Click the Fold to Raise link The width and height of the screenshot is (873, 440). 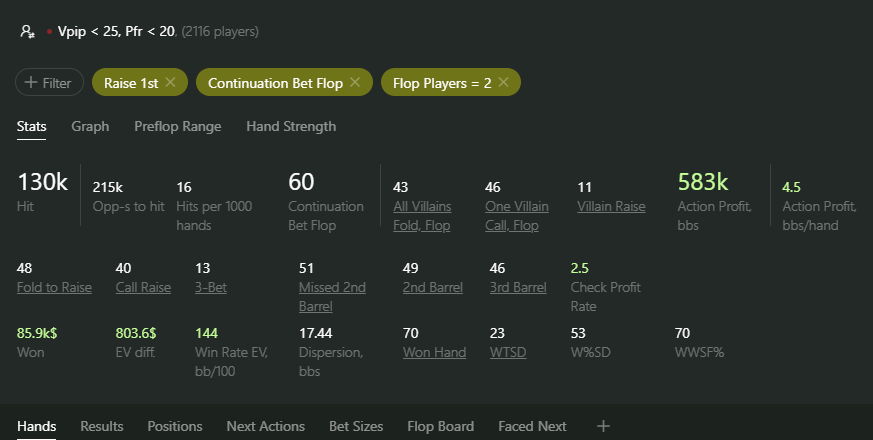click(54, 287)
